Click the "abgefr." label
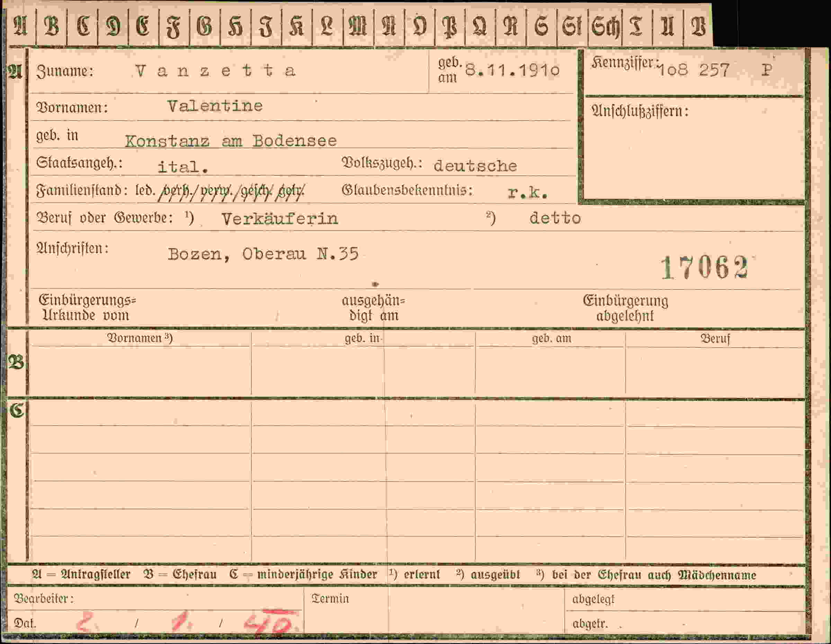This screenshot has height=644, width=831. tap(590, 624)
